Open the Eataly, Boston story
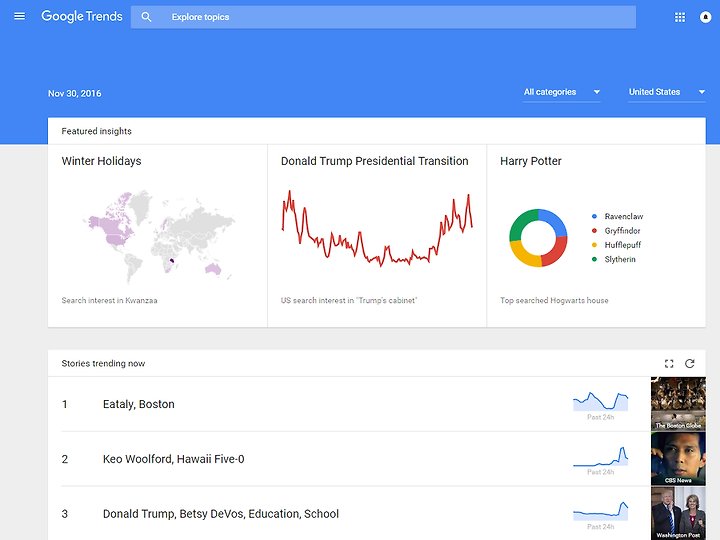Viewport: 720px width, 540px height. [139, 404]
